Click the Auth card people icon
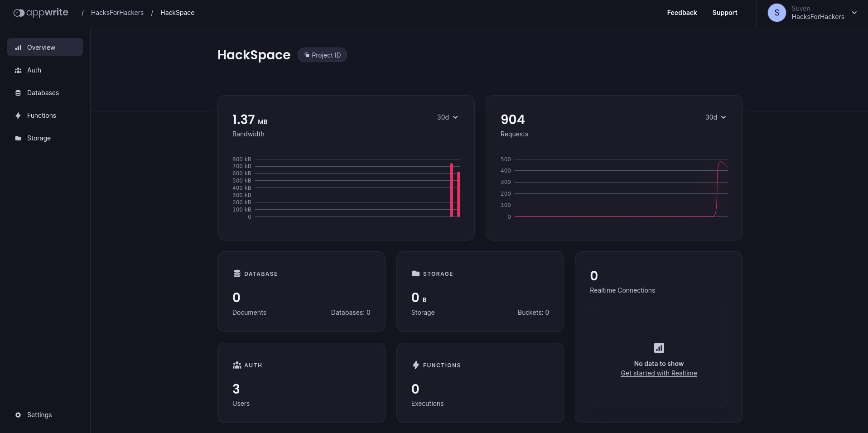 [x=237, y=365]
